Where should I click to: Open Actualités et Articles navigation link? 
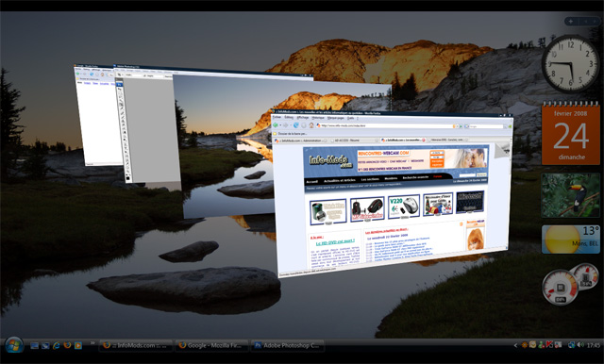(x=340, y=180)
